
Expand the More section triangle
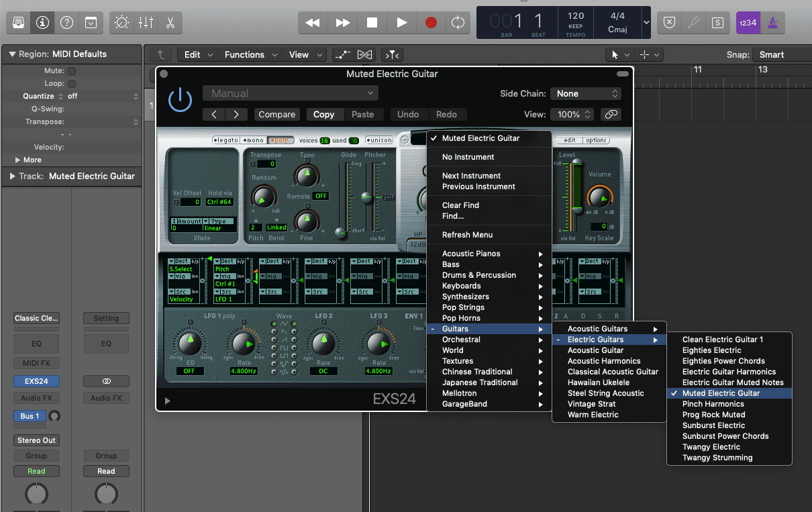coord(18,160)
